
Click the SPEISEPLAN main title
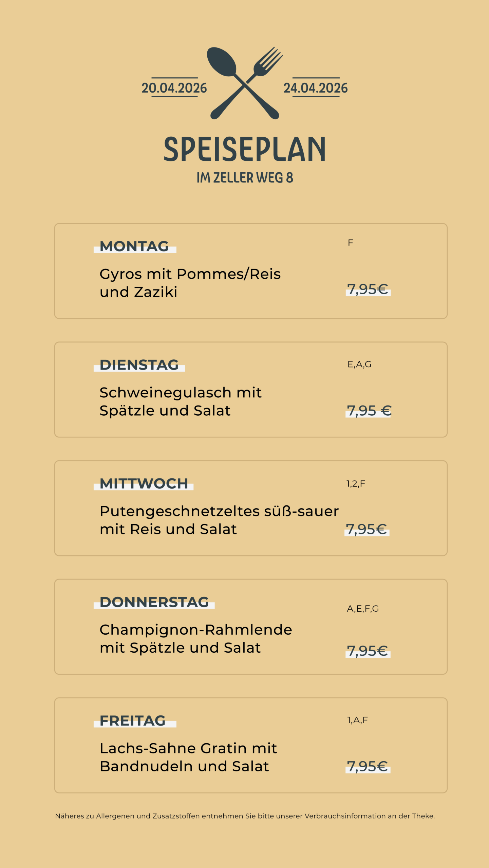[245, 149]
